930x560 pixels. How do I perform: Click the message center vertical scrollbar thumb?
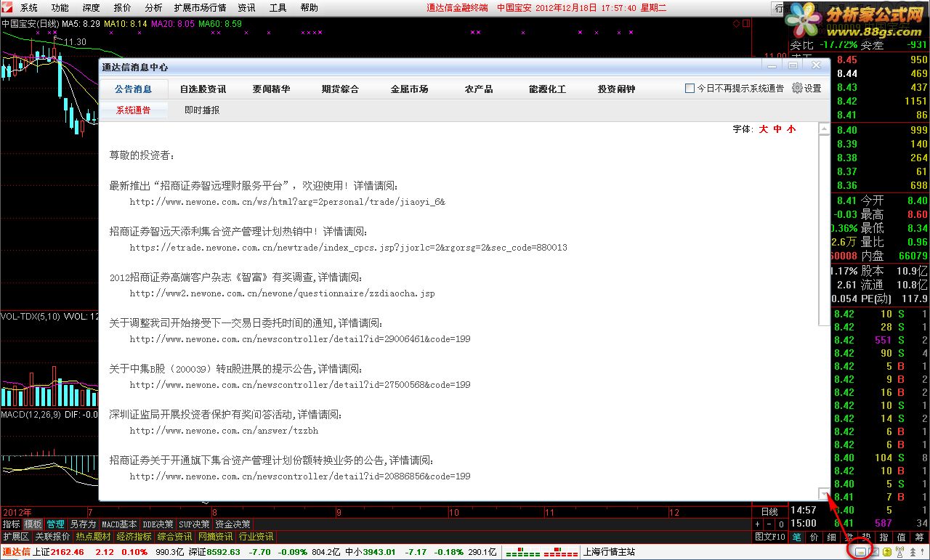pos(824,230)
